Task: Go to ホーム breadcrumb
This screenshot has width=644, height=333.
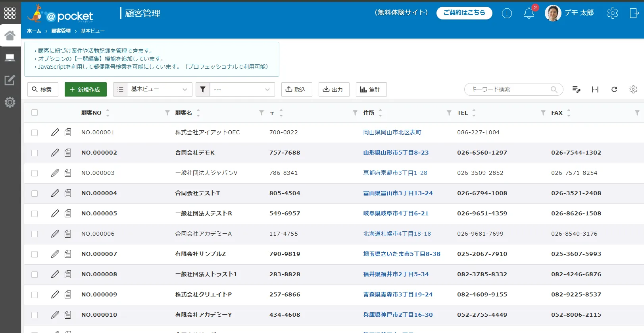Action: [34, 31]
